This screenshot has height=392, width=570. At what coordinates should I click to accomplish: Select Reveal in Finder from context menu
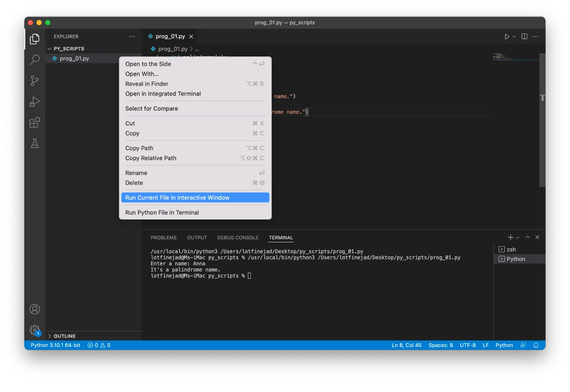pos(147,84)
